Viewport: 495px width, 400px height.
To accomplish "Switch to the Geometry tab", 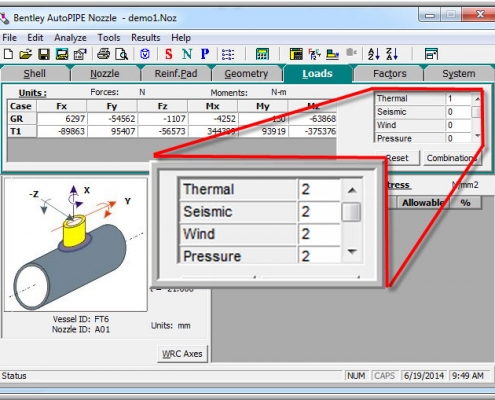I will (x=246, y=73).
